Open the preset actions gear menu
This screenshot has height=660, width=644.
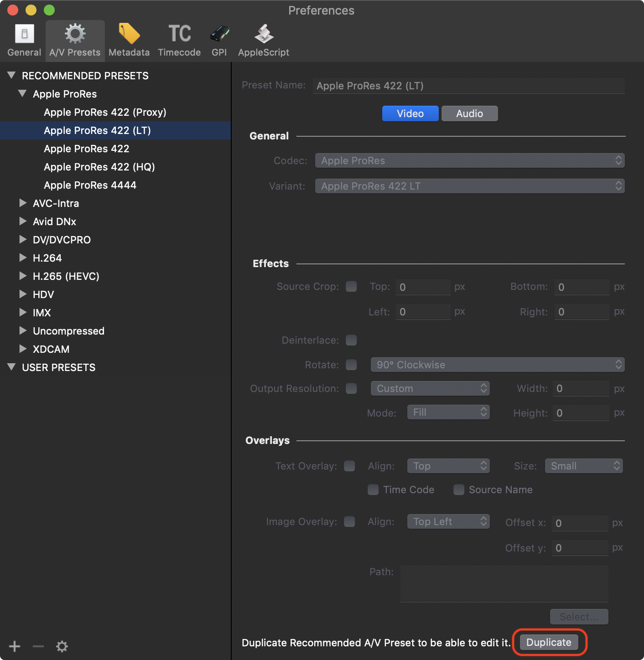pos(62,646)
